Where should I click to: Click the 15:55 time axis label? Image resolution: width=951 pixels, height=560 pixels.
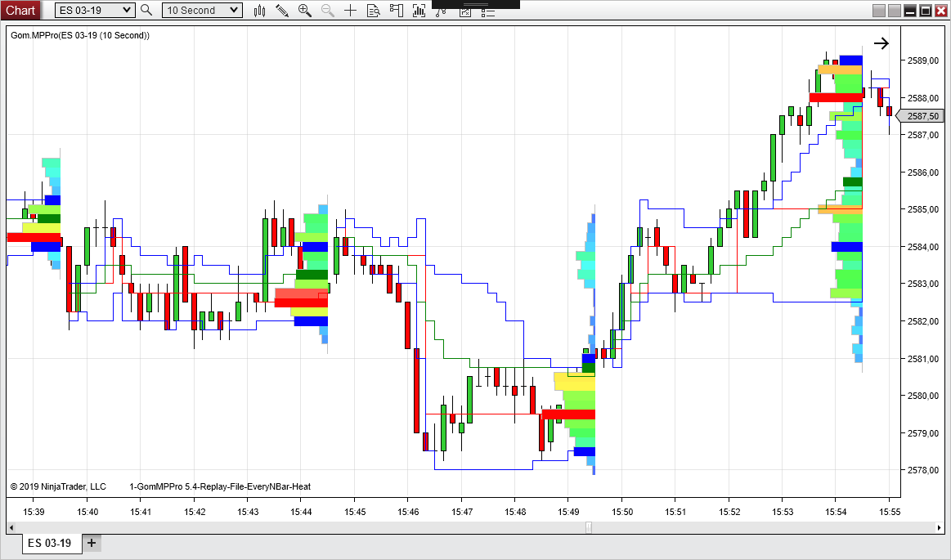(x=890, y=512)
